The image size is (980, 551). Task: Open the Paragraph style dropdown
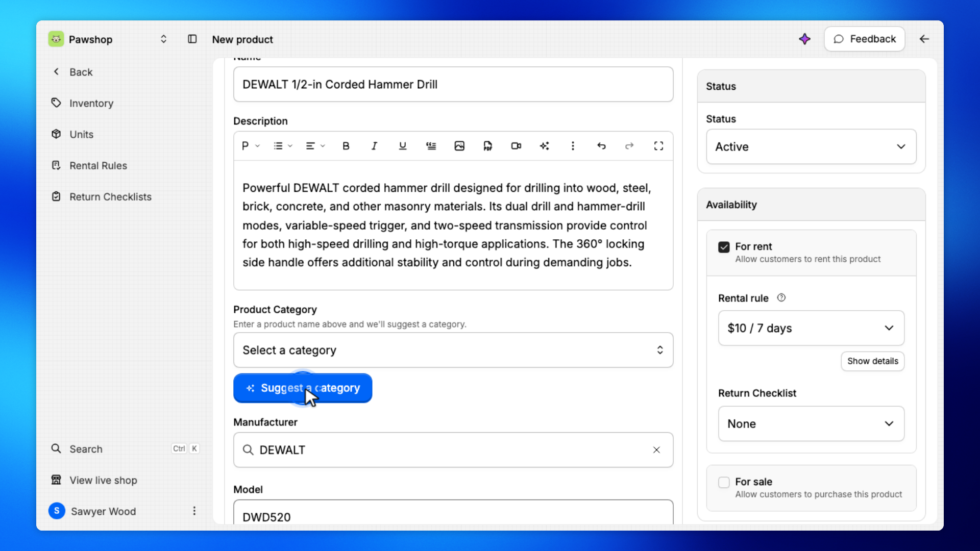251,146
